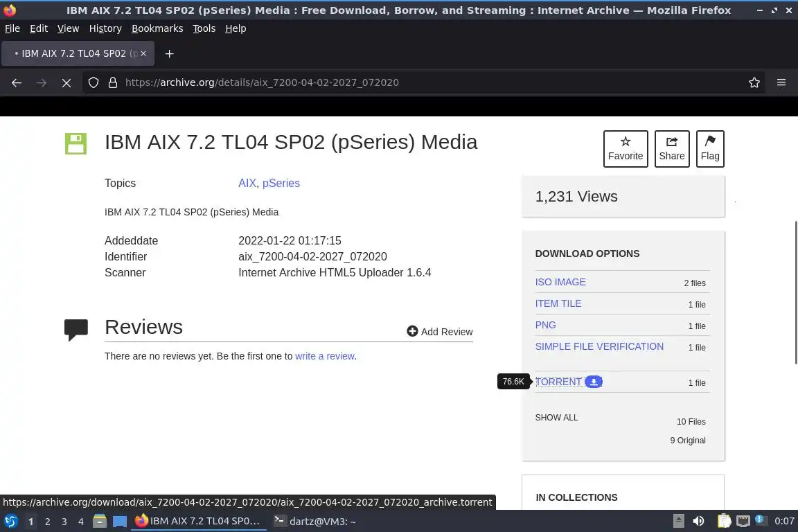Click the address bar URL
Image resolution: width=798 pixels, height=532 pixels.
262,82
